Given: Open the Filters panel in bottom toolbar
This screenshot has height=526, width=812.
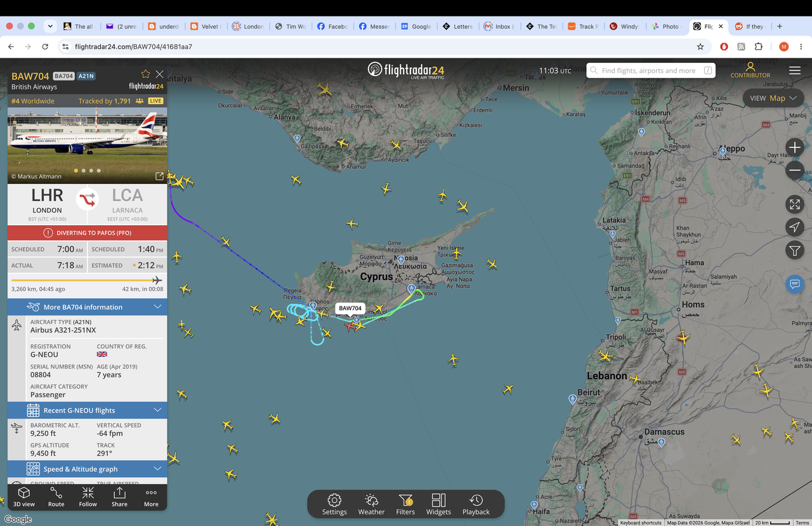Looking at the screenshot, I should click(405, 504).
